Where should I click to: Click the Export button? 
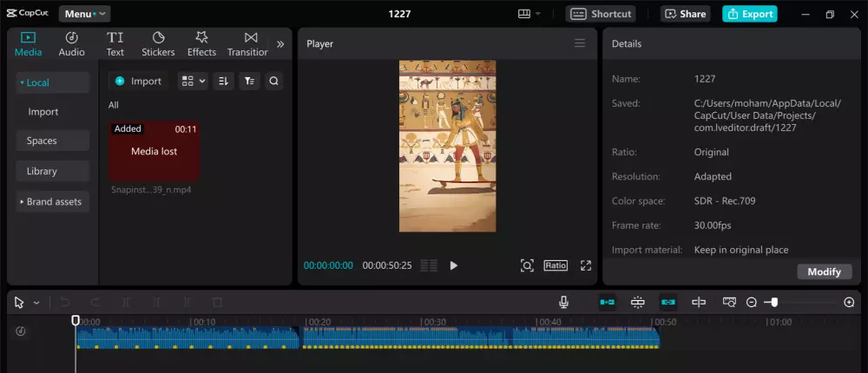point(750,14)
